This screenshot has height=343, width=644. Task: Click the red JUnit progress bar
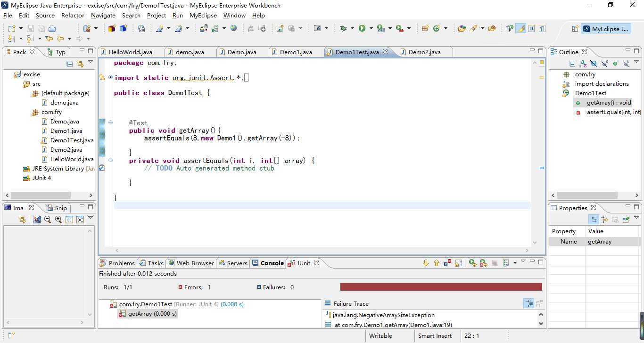pyautogui.click(x=441, y=287)
